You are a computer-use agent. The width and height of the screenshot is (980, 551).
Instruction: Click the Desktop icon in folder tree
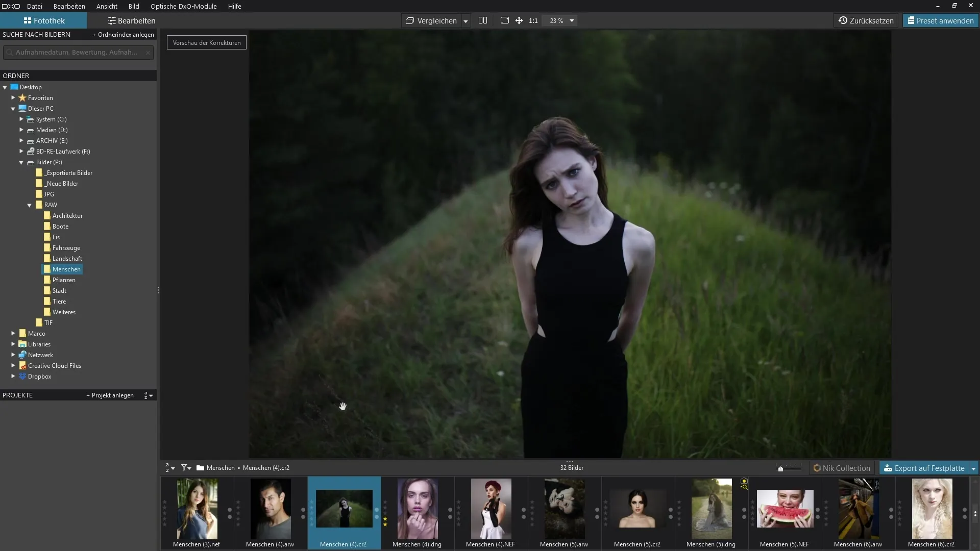click(14, 87)
